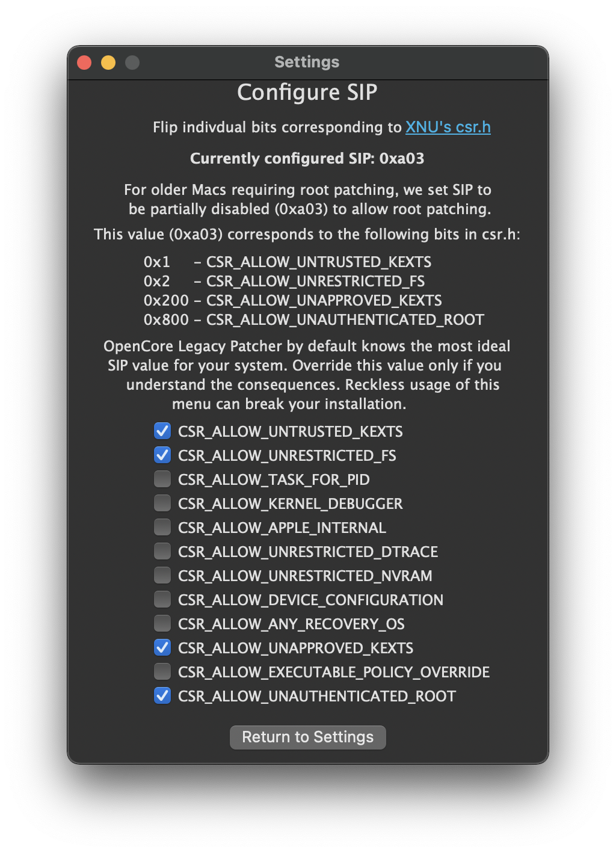
Task: Open the XNU's csr.h link
Action: click(x=448, y=128)
